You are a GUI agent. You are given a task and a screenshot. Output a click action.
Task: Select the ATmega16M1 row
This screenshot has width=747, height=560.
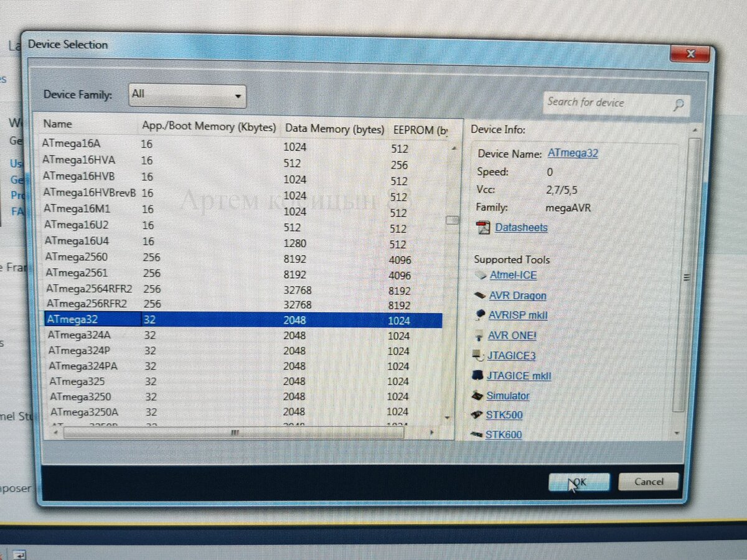point(242,210)
